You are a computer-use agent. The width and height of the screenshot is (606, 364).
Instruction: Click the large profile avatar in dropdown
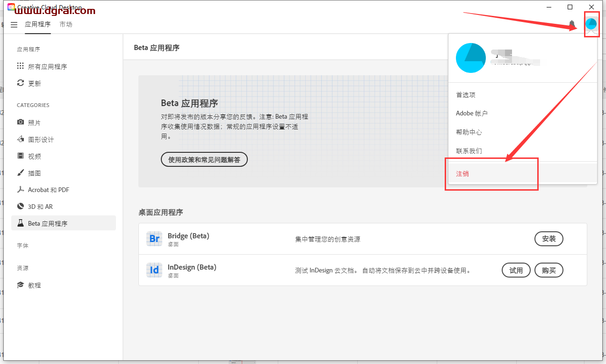coord(471,57)
